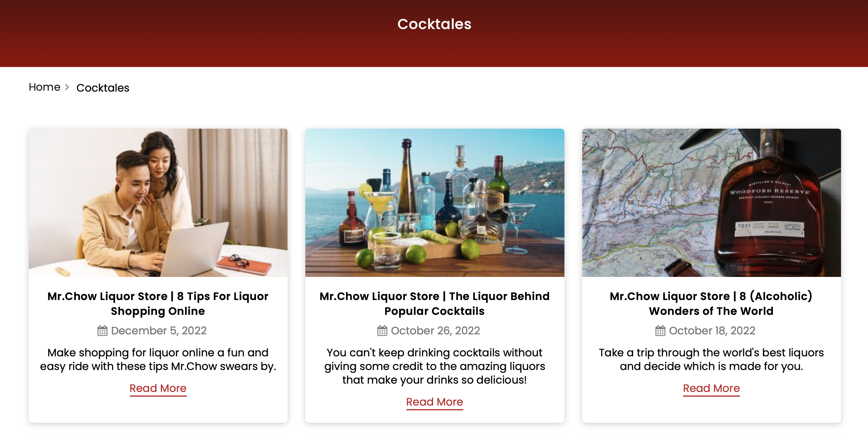Click the breadcrumb chevron separator after Home
The width and height of the screenshot is (868, 437).
tap(67, 87)
